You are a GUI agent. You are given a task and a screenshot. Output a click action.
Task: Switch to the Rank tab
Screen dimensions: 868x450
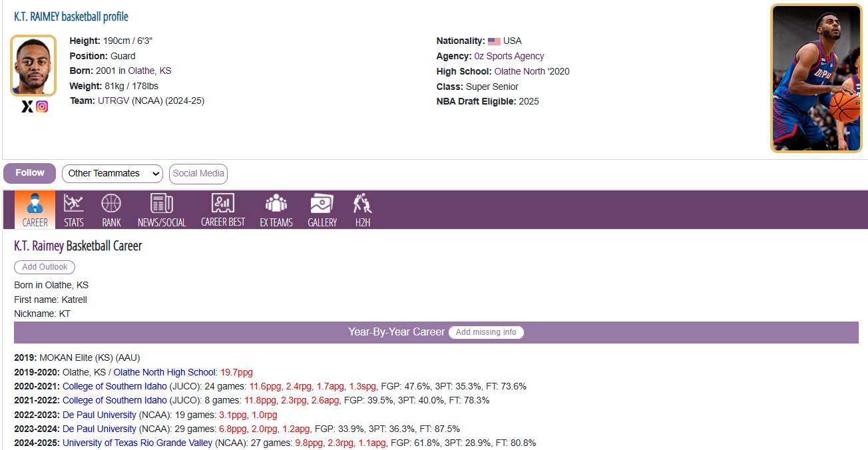coord(111,210)
